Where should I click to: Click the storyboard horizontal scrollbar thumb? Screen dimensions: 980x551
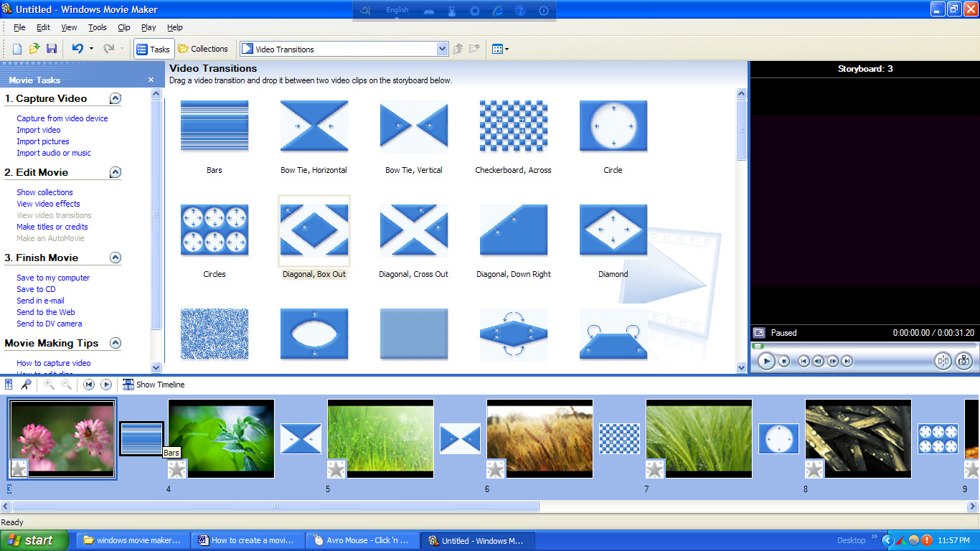[x=275, y=507]
